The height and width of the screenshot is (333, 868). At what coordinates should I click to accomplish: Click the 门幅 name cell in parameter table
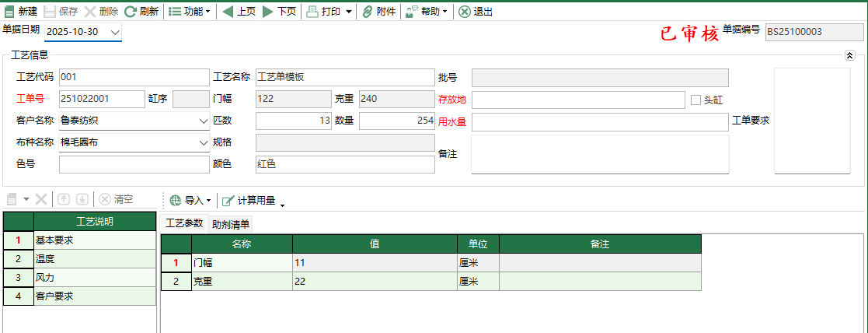(x=242, y=263)
